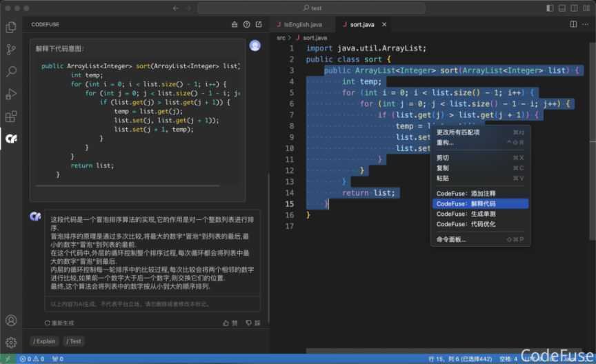Click 'import java.util.ArrayList;' on line 1
Screen dimensions: 596x364
pos(366,48)
